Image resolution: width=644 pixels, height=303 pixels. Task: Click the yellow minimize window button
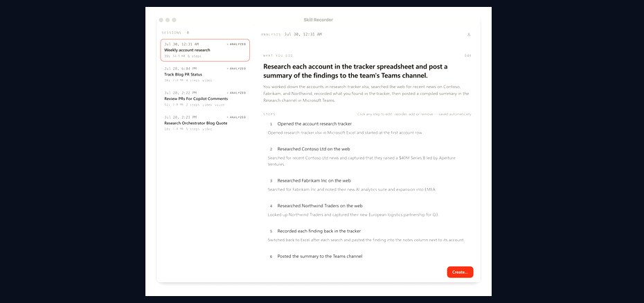(168, 19)
